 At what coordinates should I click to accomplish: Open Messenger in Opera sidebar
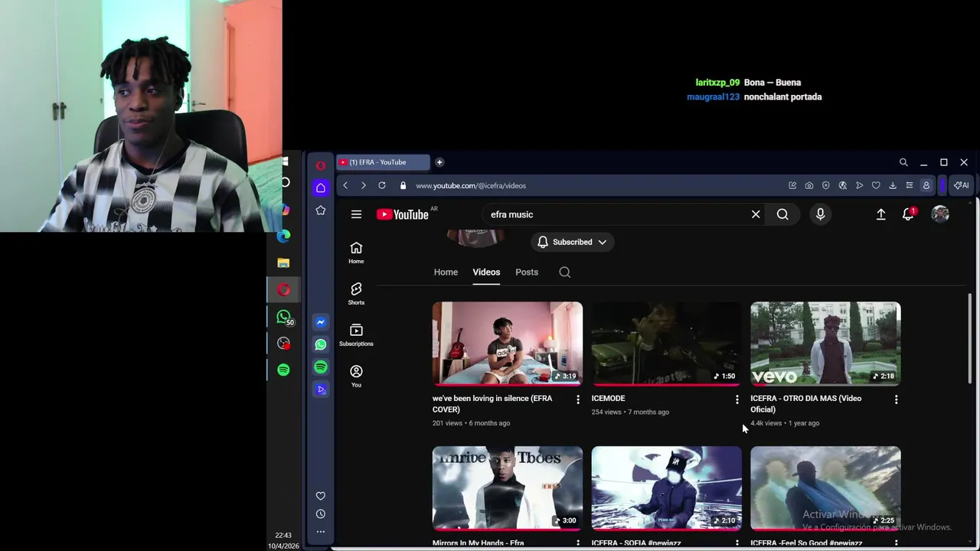(x=321, y=322)
